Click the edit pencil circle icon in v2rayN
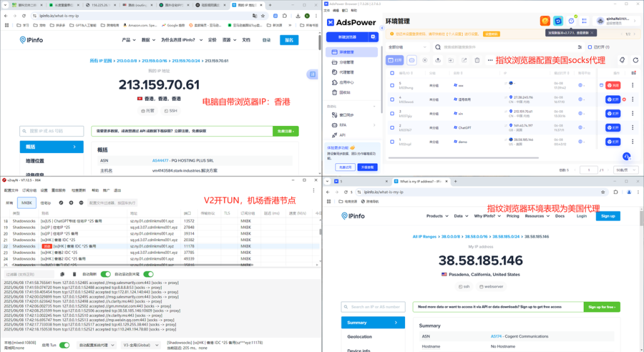This screenshot has height=352, width=644. tap(61, 203)
